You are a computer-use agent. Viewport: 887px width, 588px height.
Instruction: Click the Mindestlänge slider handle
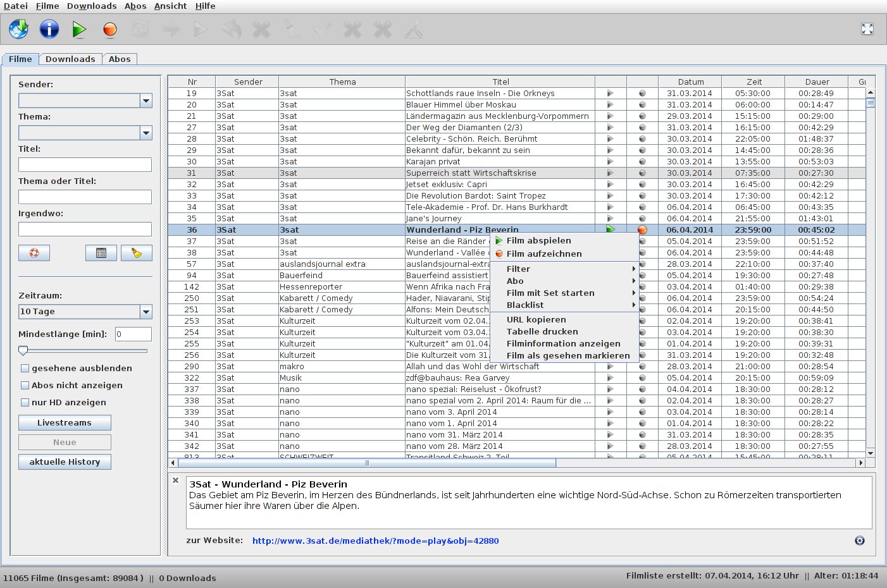(23, 350)
